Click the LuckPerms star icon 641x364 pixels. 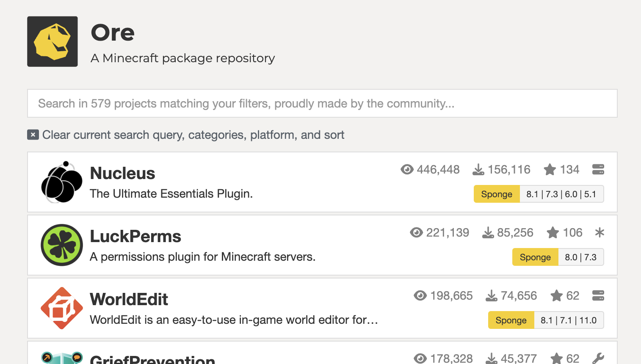point(553,233)
